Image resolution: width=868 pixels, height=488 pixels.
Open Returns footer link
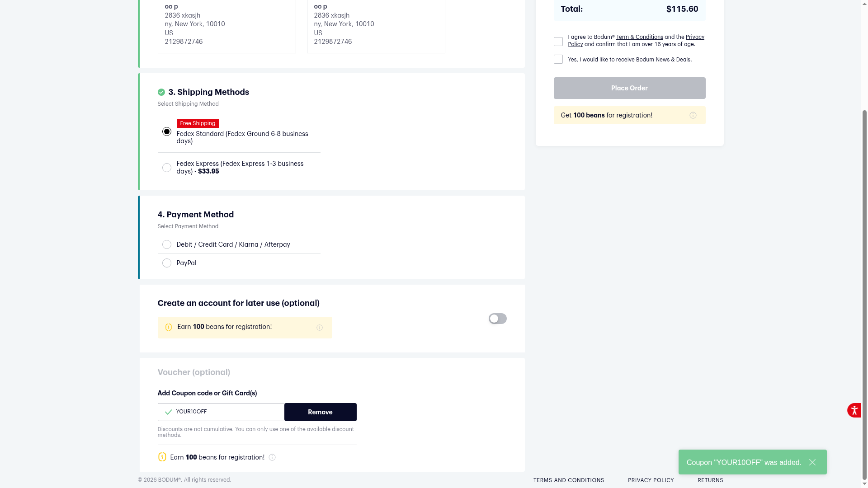coord(710,480)
